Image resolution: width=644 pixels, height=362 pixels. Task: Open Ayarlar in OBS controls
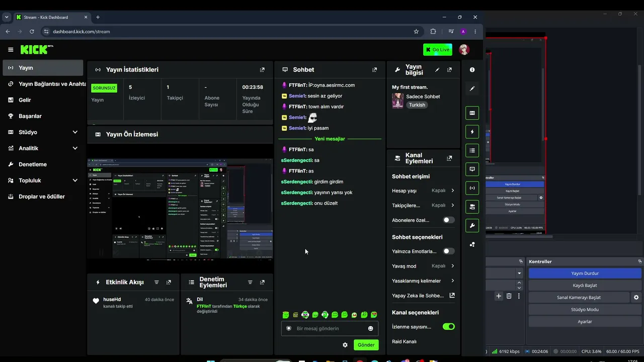point(585,322)
